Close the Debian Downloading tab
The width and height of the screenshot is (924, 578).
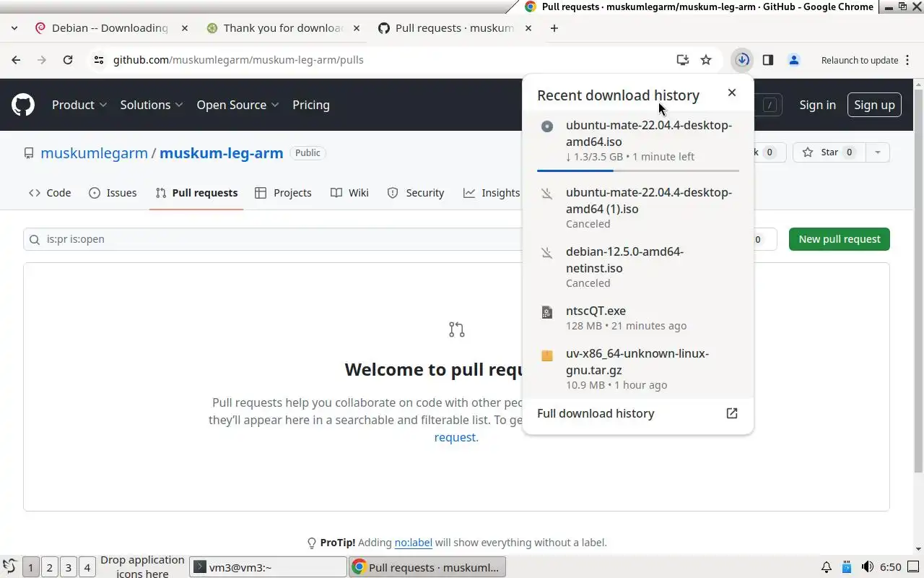[185, 28]
